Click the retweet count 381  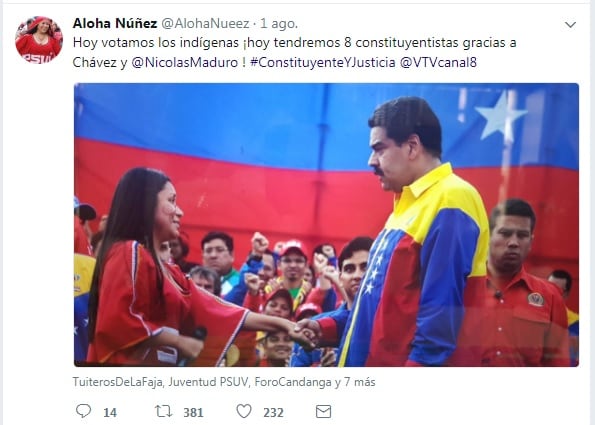194,412
